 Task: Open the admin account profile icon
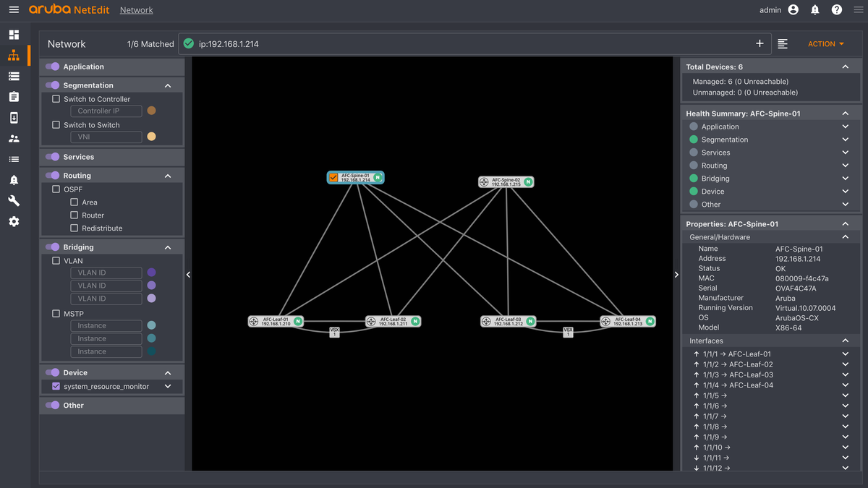[793, 9]
